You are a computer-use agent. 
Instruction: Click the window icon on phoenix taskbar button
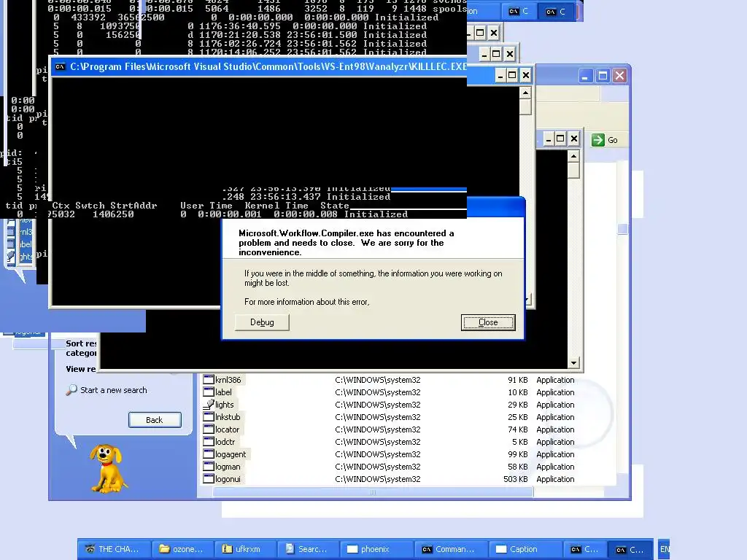coord(352,549)
